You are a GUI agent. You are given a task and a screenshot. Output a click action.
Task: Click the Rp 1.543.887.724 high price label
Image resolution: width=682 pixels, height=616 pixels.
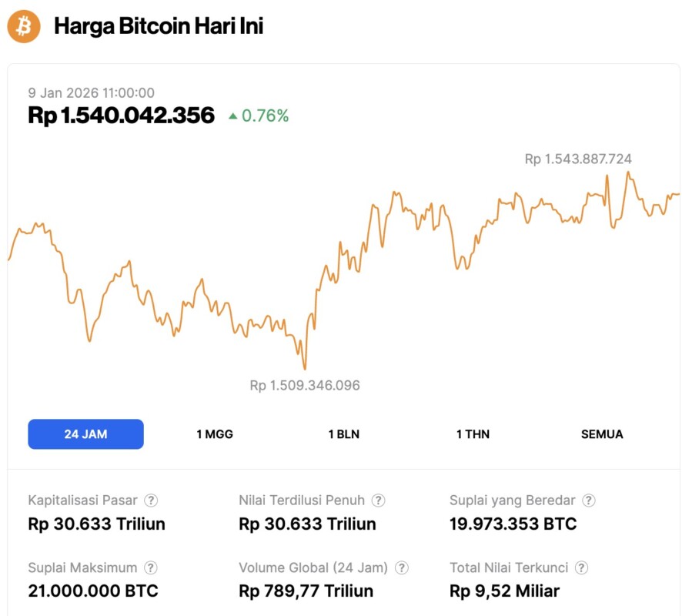[578, 159]
